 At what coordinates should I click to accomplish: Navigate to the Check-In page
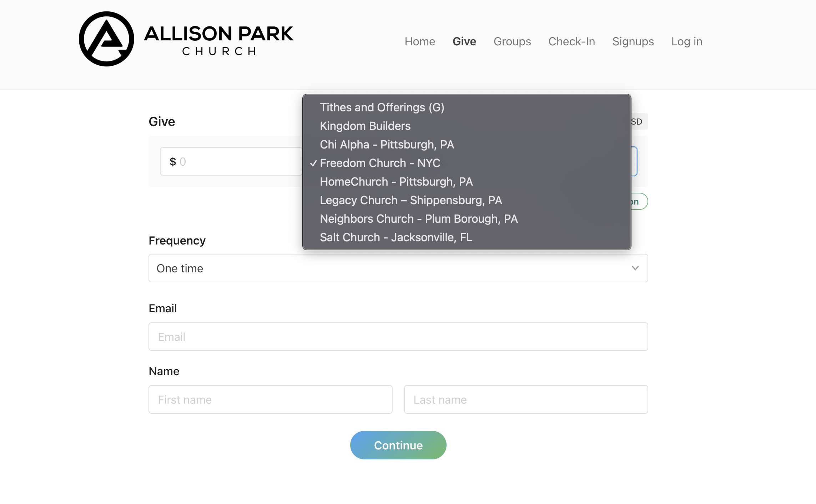[x=571, y=41]
